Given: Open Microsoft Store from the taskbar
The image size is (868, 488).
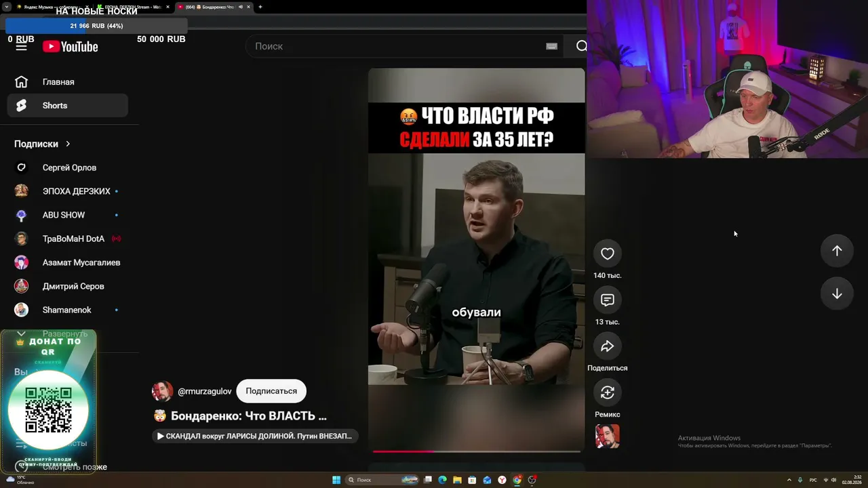Looking at the screenshot, I should click(x=473, y=480).
